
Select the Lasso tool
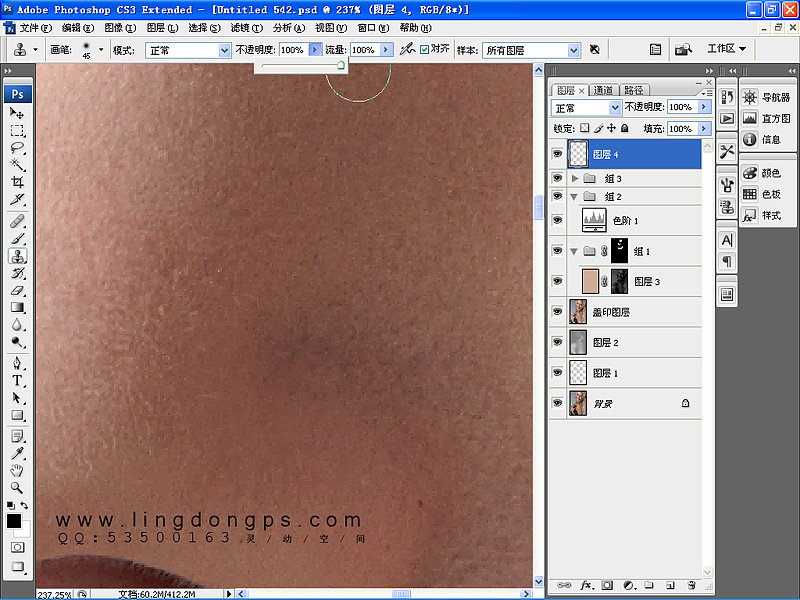coord(17,148)
